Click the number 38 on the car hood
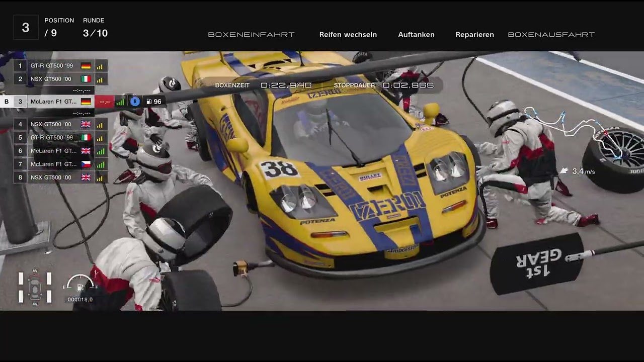 [x=279, y=169]
